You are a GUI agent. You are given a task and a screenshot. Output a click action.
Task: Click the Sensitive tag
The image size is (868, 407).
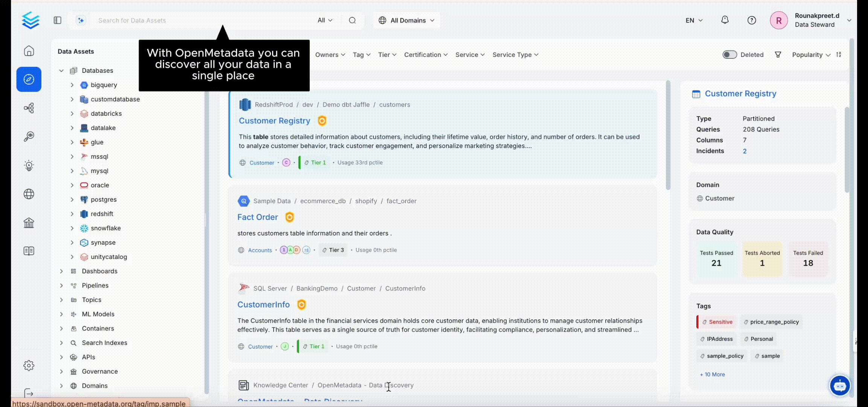(x=717, y=322)
